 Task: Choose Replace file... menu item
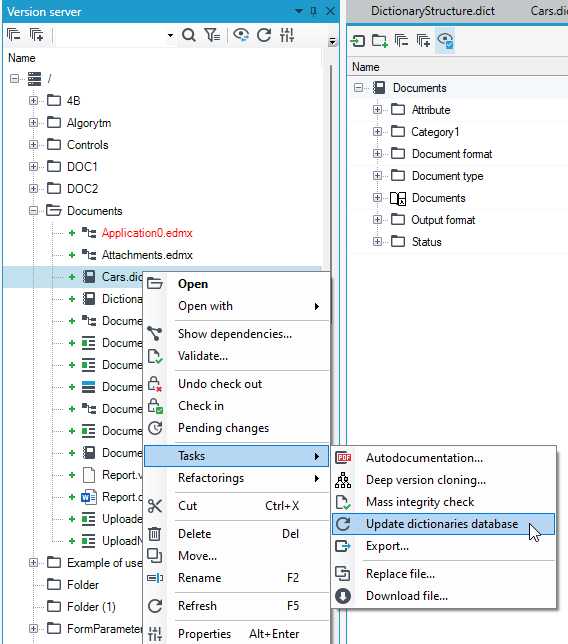[444, 574]
